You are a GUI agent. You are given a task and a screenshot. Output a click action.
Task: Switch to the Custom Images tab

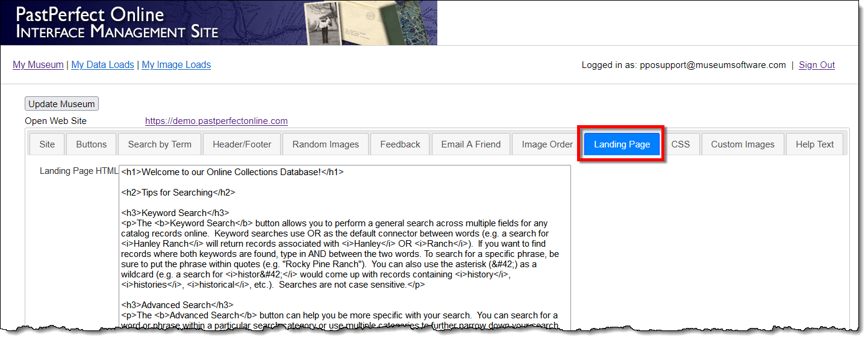point(742,144)
